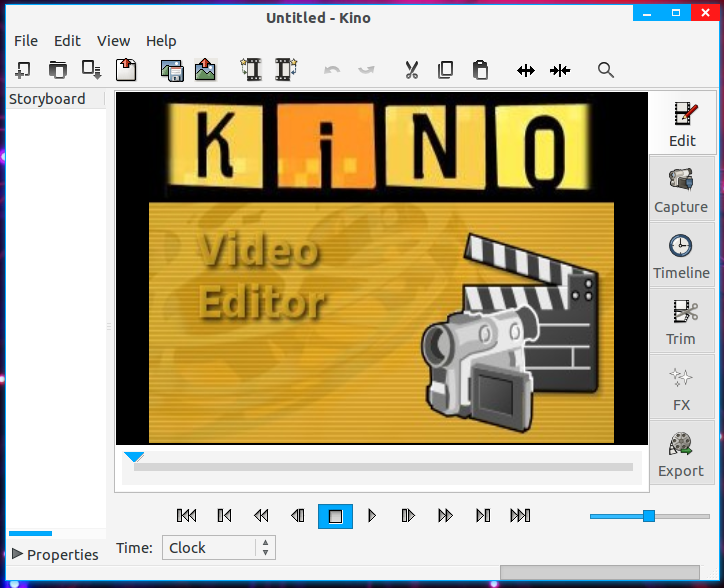Click the blue scrub bar position marker
The height and width of the screenshot is (588, 724).
[134, 457]
